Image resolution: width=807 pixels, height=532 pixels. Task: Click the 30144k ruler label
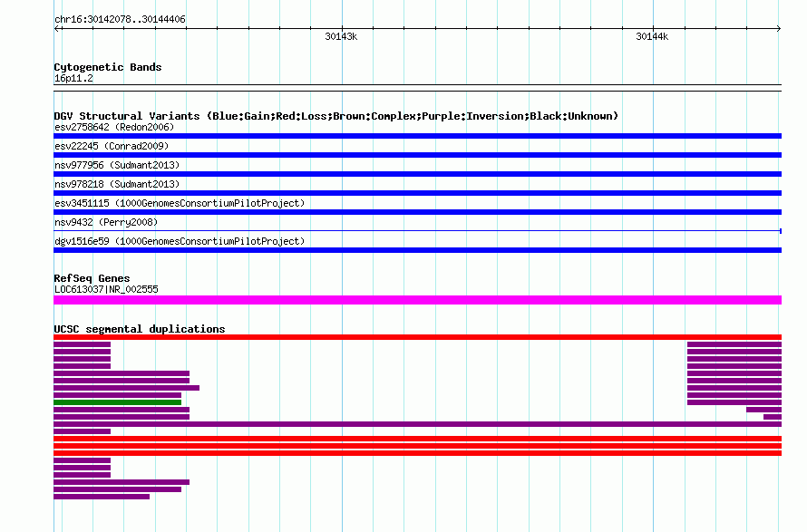coord(652,36)
